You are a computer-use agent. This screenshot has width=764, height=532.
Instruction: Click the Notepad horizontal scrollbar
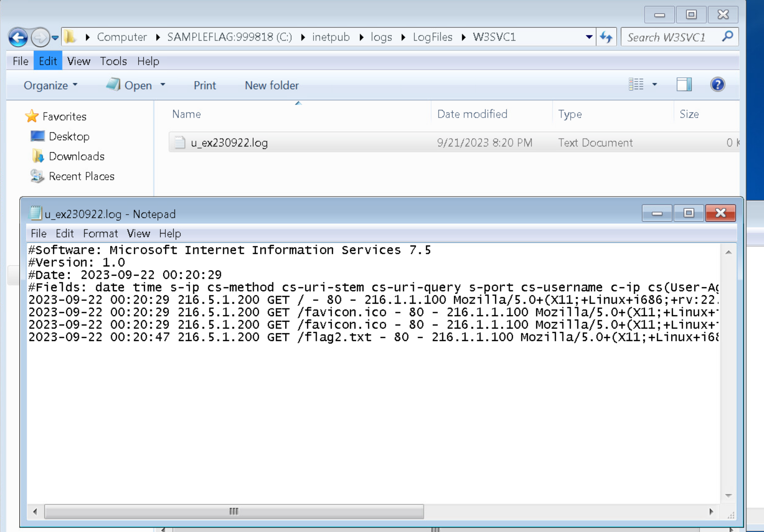[x=233, y=511]
